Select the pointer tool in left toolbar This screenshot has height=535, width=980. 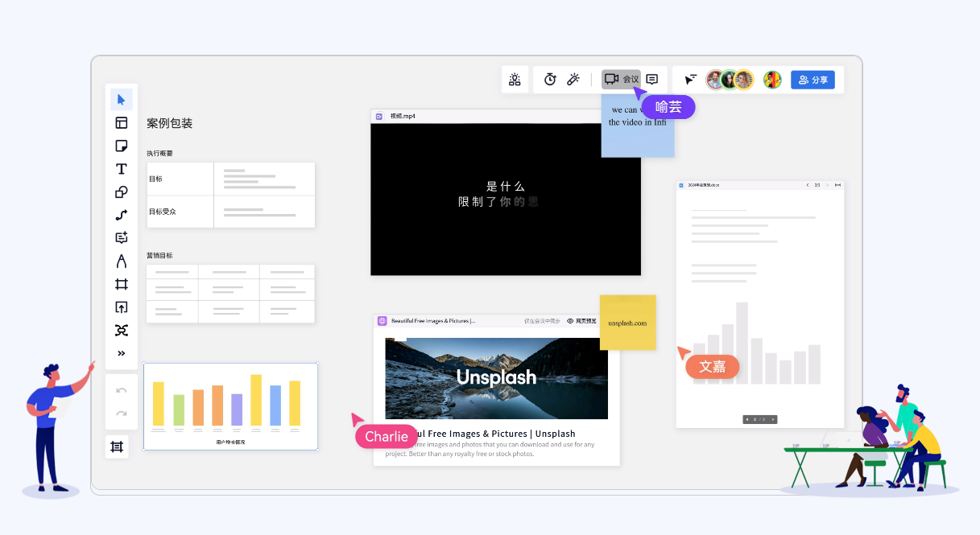[x=122, y=100]
